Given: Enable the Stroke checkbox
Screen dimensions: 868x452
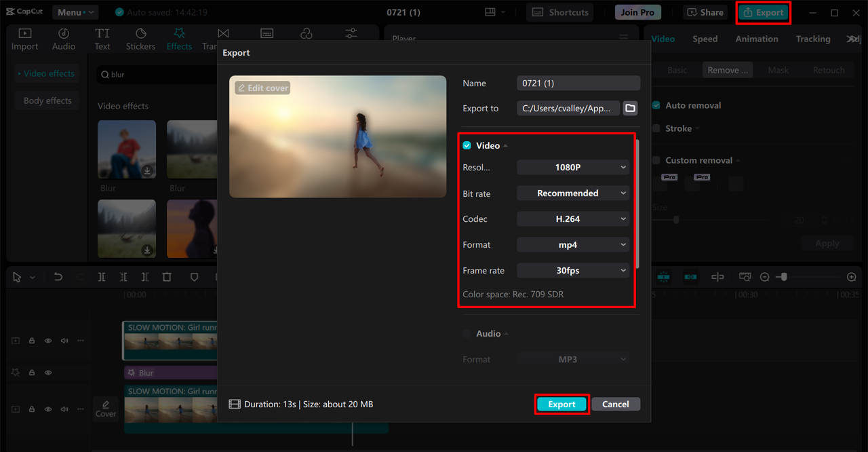Looking at the screenshot, I should click(656, 128).
